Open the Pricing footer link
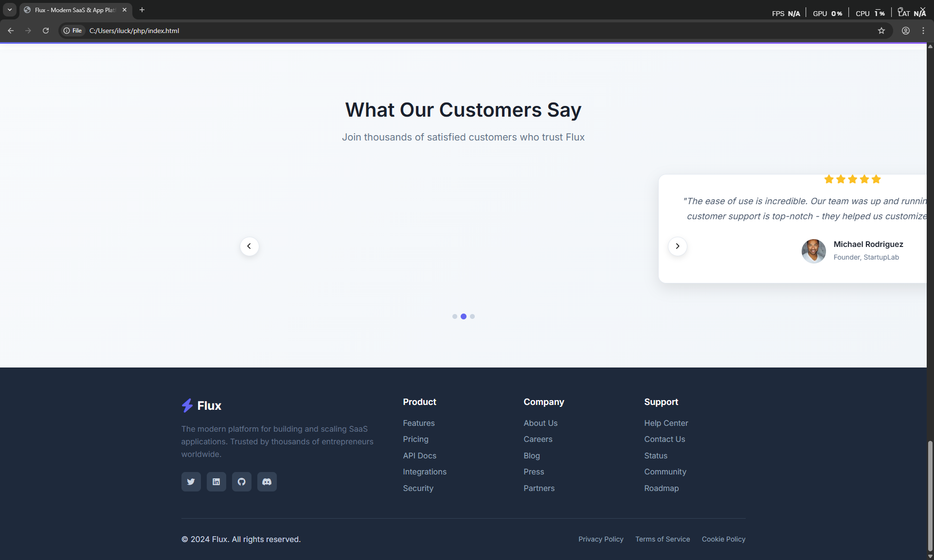Image resolution: width=934 pixels, height=560 pixels. [415, 439]
